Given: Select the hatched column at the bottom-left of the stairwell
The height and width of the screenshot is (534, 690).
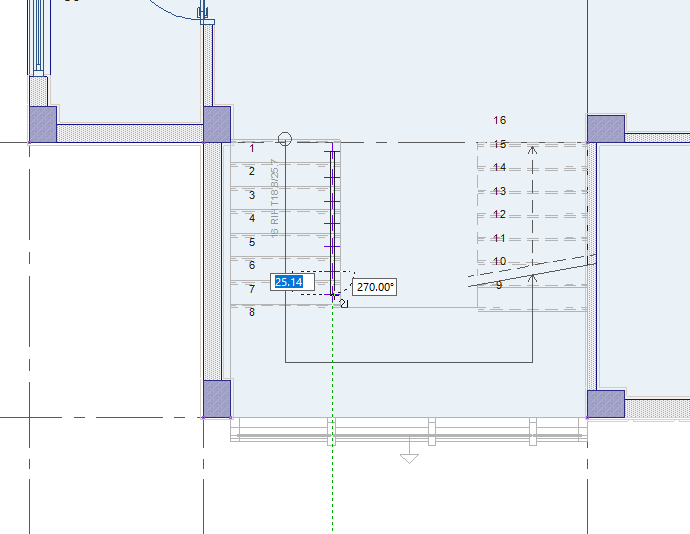Looking at the screenshot, I should pyautogui.click(x=217, y=399).
